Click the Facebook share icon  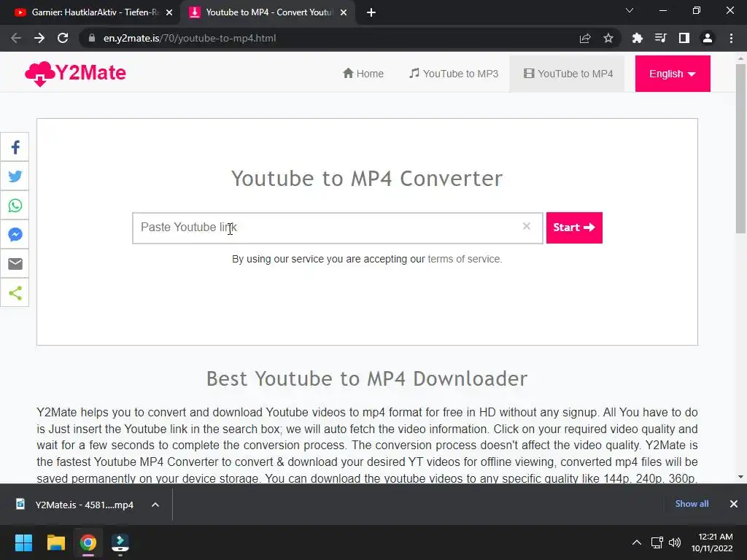pos(15,147)
